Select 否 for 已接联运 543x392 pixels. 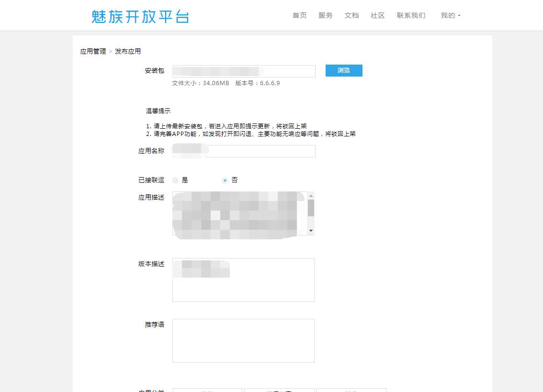[225, 180]
